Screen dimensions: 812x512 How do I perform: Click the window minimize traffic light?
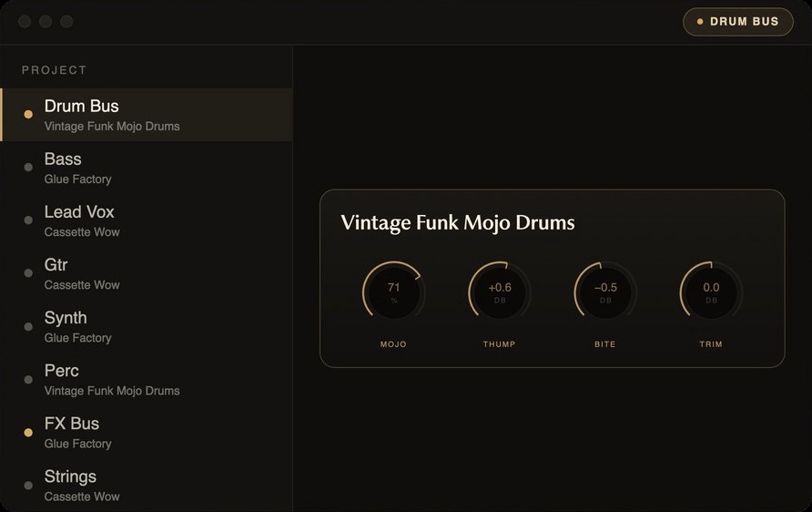tap(46, 22)
